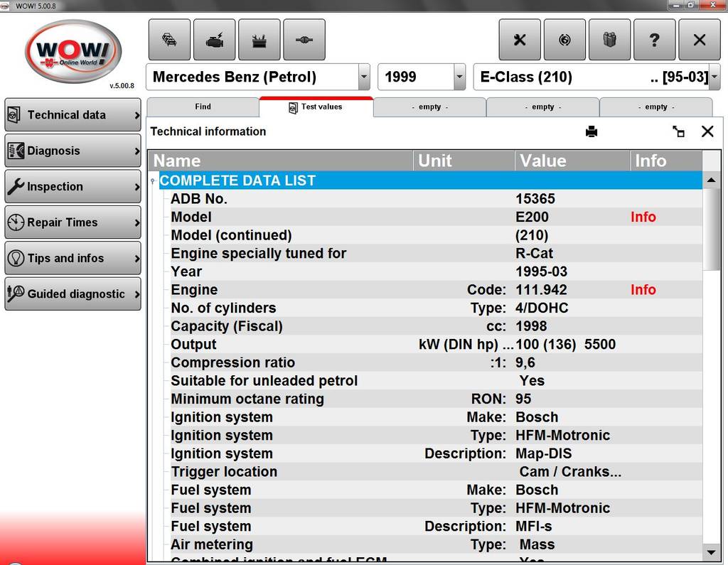Click the Inspection wrench icon
The height and width of the screenshot is (565, 728).
pyautogui.click(x=16, y=186)
